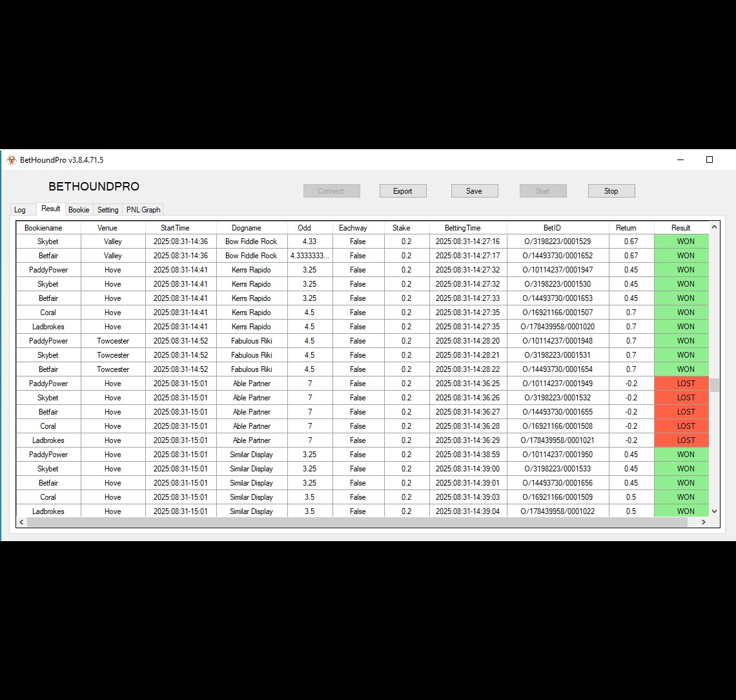Image resolution: width=736 pixels, height=700 pixels.
Task: Click the maximize window icon
Action: click(709, 160)
